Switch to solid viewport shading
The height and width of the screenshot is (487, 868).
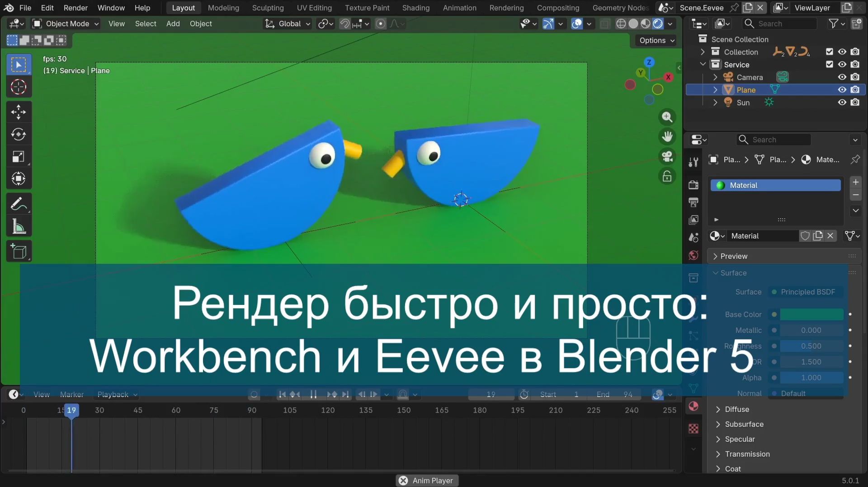(x=633, y=24)
